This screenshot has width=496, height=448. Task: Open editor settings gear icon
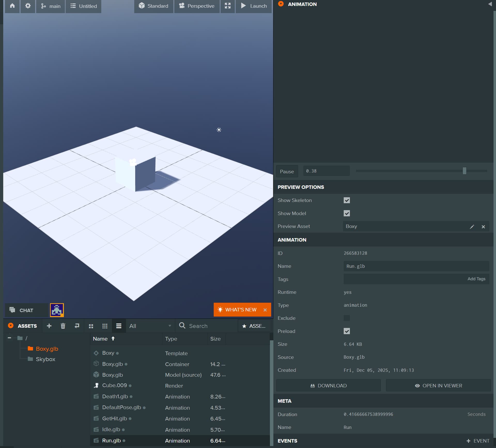point(28,6)
